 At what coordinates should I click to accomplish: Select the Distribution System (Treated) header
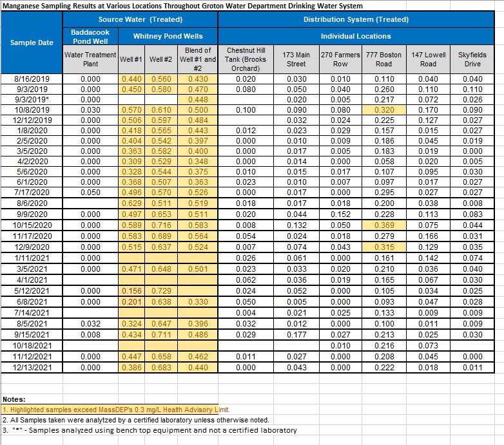point(356,19)
